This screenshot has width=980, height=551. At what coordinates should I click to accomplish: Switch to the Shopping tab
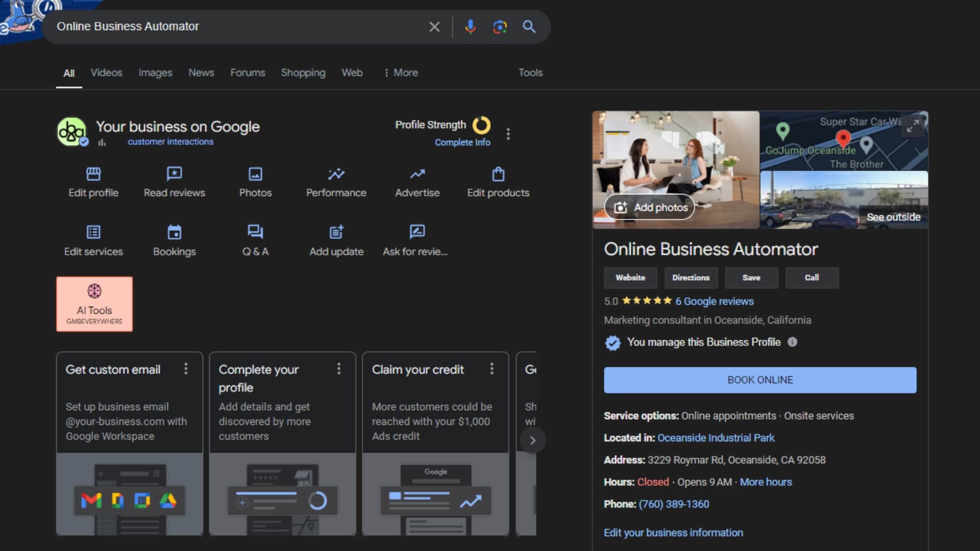coord(303,73)
